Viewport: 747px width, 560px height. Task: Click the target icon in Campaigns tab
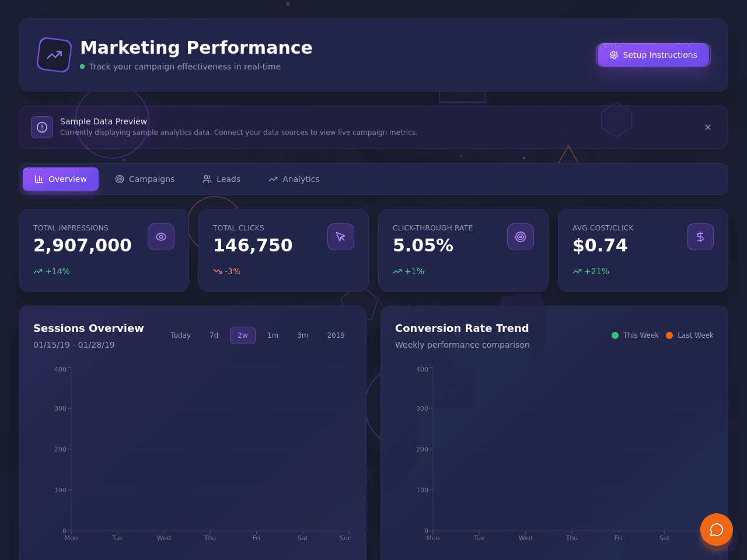pos(120,179)
